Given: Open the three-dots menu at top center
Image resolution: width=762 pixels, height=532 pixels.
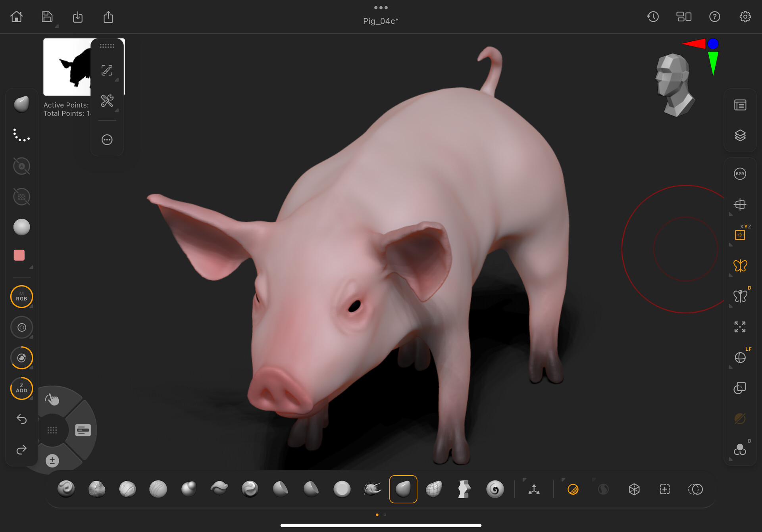Looking at the screenshot, I should click(381, 7).
